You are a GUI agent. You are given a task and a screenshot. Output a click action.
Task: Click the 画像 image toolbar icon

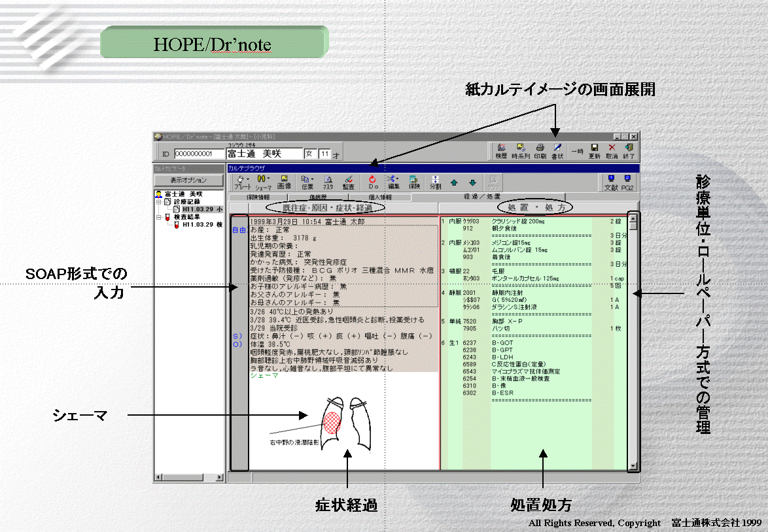coord(284,181)
